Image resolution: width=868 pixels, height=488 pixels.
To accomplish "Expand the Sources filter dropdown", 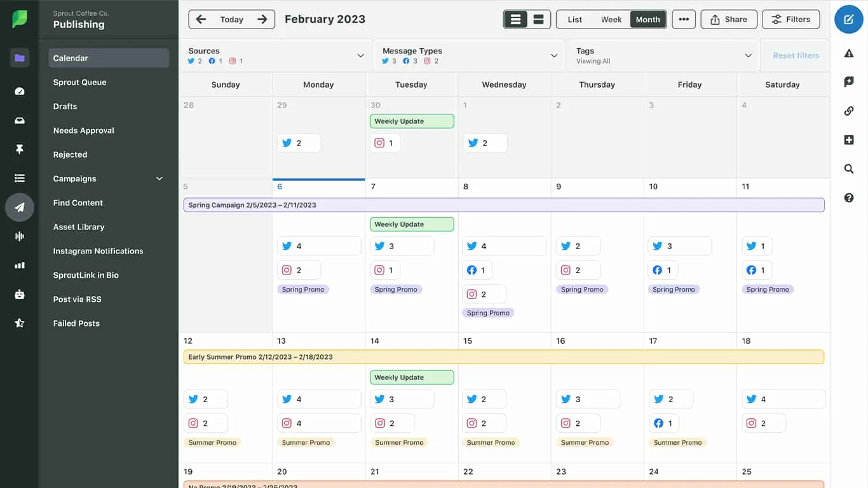I will pos(360,56).
